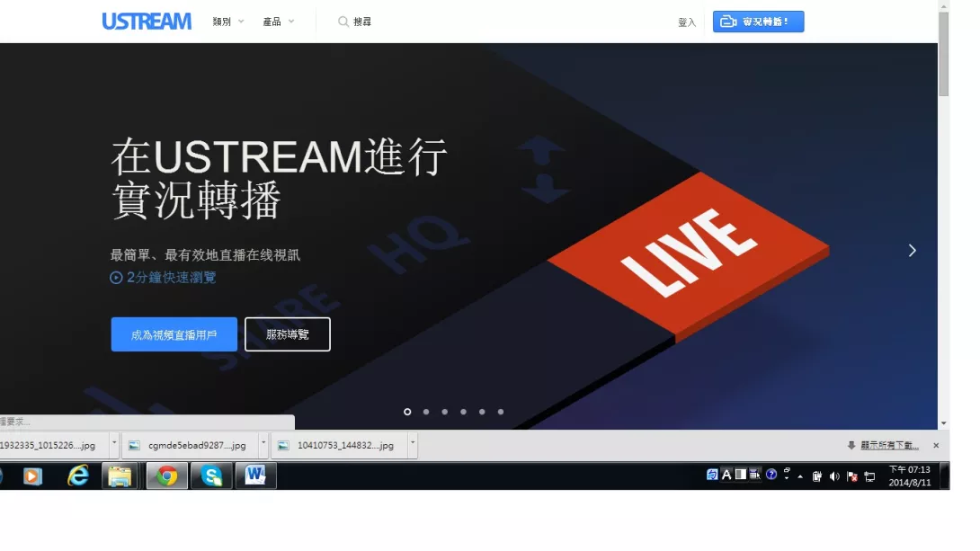
Task: Advance the banner with the next arrow
Action: tap(912, 251)
